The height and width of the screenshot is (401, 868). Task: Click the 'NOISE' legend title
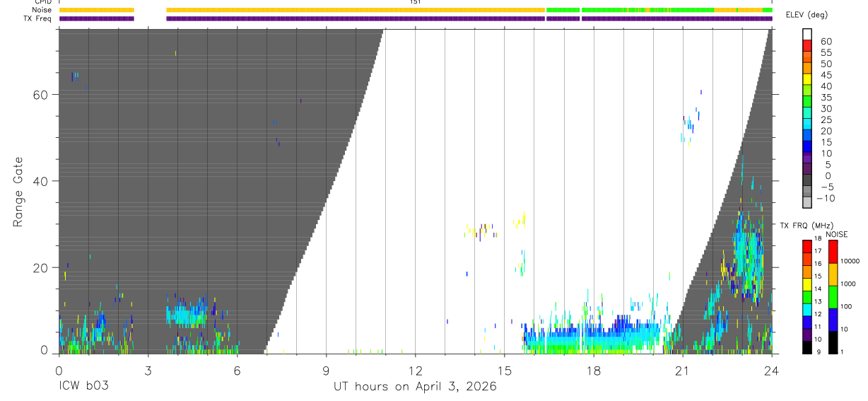(x=838, y=234)
